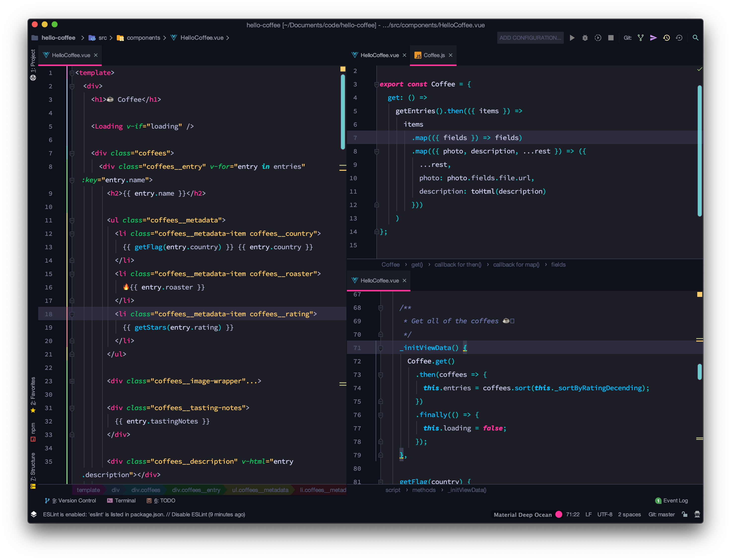Click the ADD CONFIGURATION button

click(x=530, y=38)
